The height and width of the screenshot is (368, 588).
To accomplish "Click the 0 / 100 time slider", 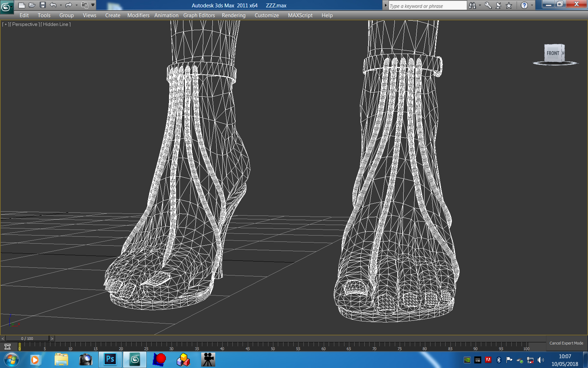I will 27,339.
